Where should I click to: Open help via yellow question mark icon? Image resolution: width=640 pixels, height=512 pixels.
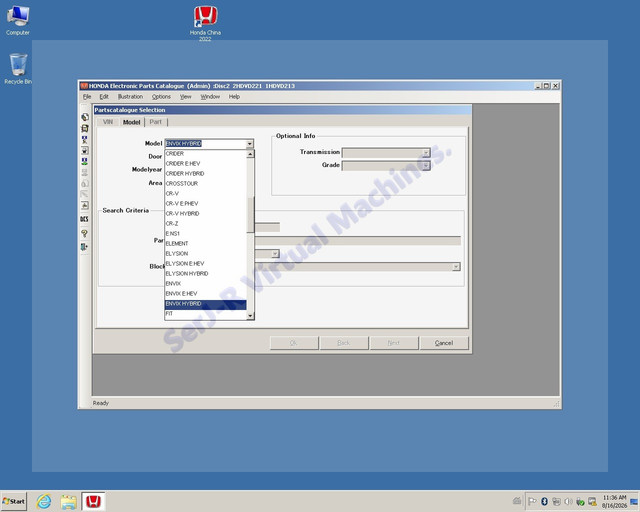[84, 234]
